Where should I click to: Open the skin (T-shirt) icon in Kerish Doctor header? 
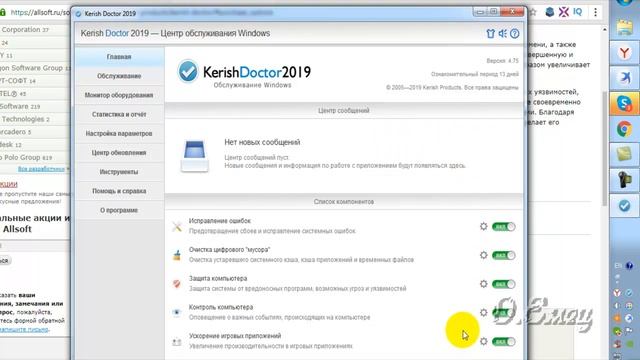490,33
